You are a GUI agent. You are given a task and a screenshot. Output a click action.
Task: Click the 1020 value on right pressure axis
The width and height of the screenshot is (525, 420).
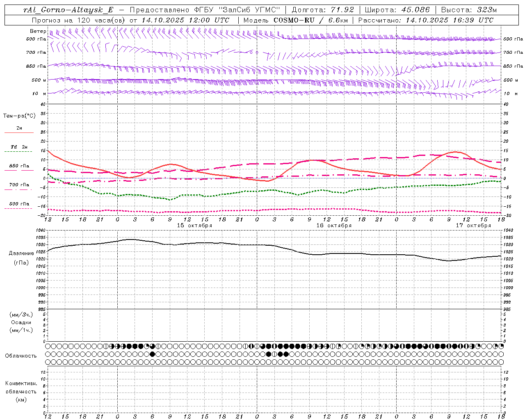[x=508, y=259]
